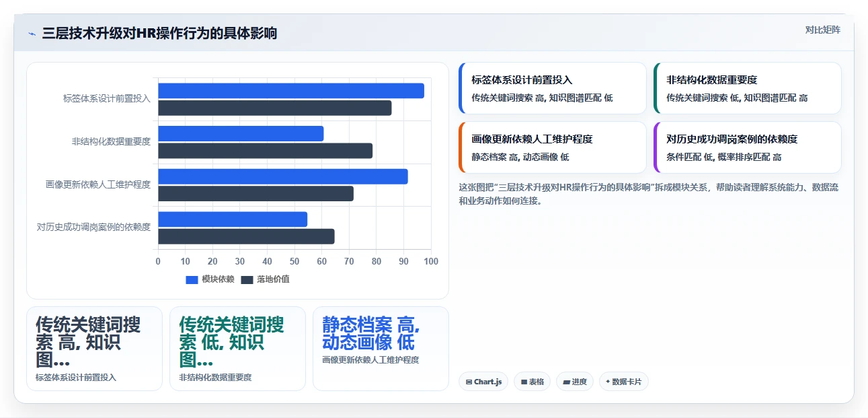The height and width of the screenshot is (418, 868).
Task: Click y-axis label 非结构化数据重要度
Action: click(111, 141)
